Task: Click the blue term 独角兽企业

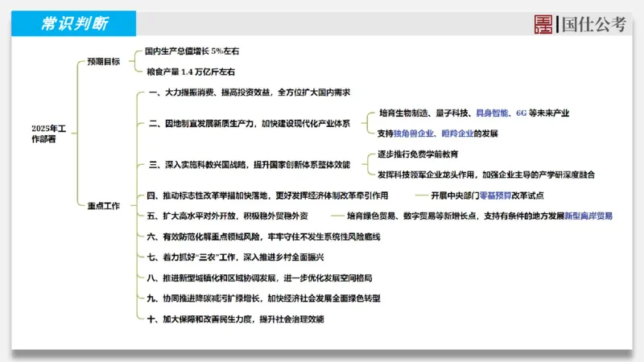Action: [414, 134]
